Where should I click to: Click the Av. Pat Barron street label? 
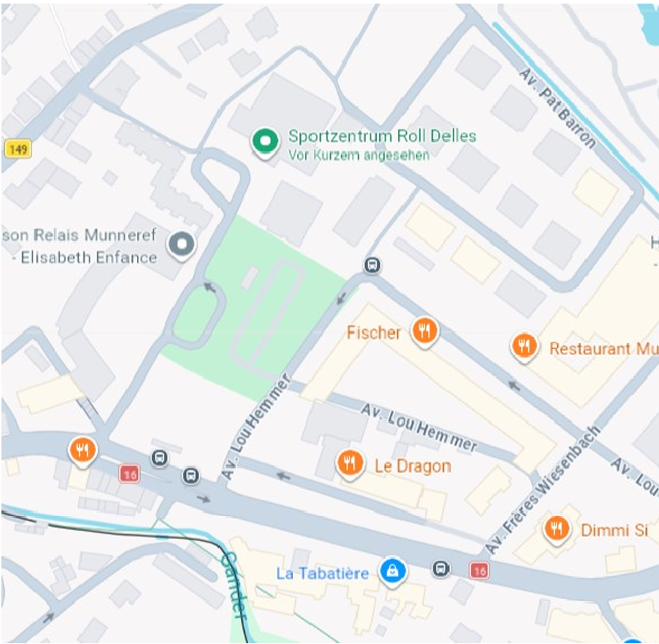pyautogui.click(x=558, y=108)
